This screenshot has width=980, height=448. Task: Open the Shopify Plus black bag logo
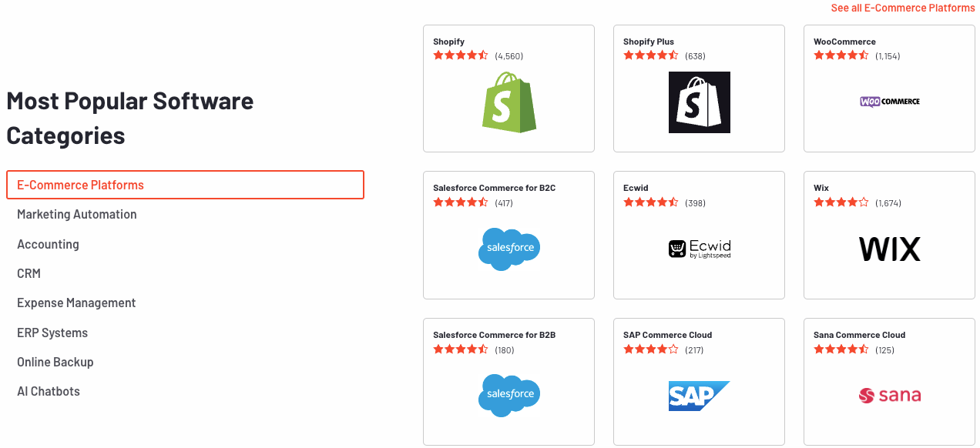coord(699,102)
